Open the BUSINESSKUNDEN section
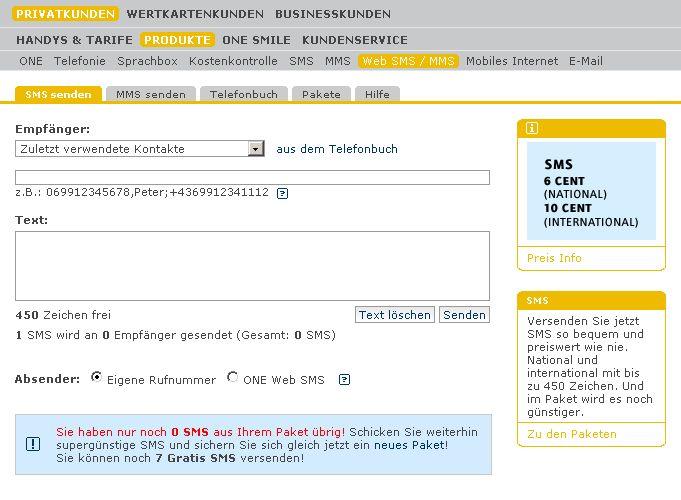This screenshot has height=500, width=681. [333, 14]
